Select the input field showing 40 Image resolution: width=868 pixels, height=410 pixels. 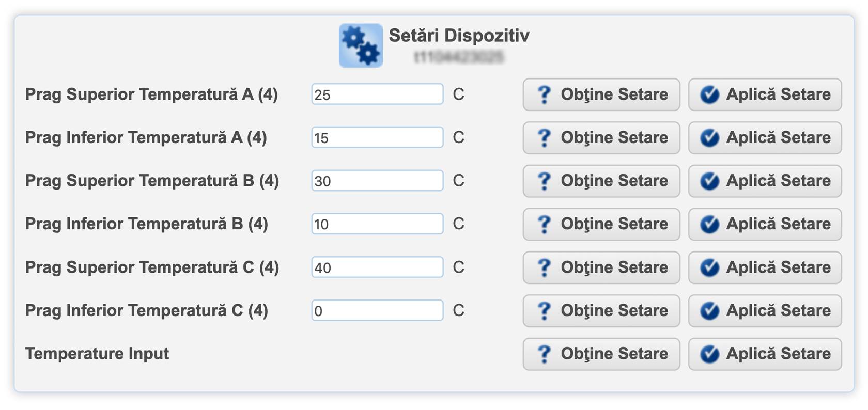[377, 267]
